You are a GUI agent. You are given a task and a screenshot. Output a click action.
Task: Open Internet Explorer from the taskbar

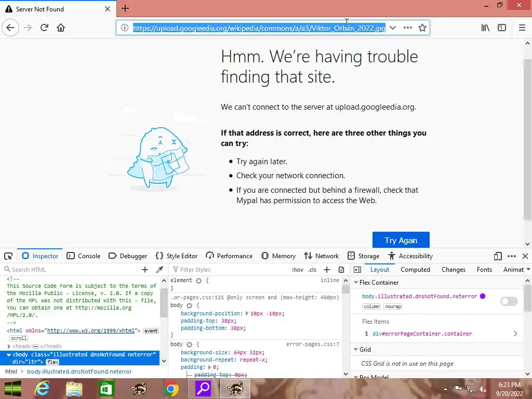[x=42, y=389]
